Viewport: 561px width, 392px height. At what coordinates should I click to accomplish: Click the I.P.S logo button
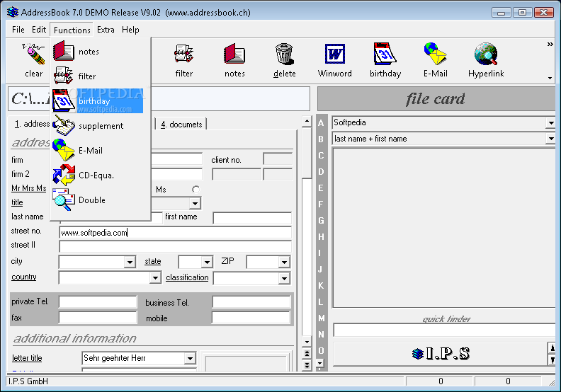(x=440, y=354)
